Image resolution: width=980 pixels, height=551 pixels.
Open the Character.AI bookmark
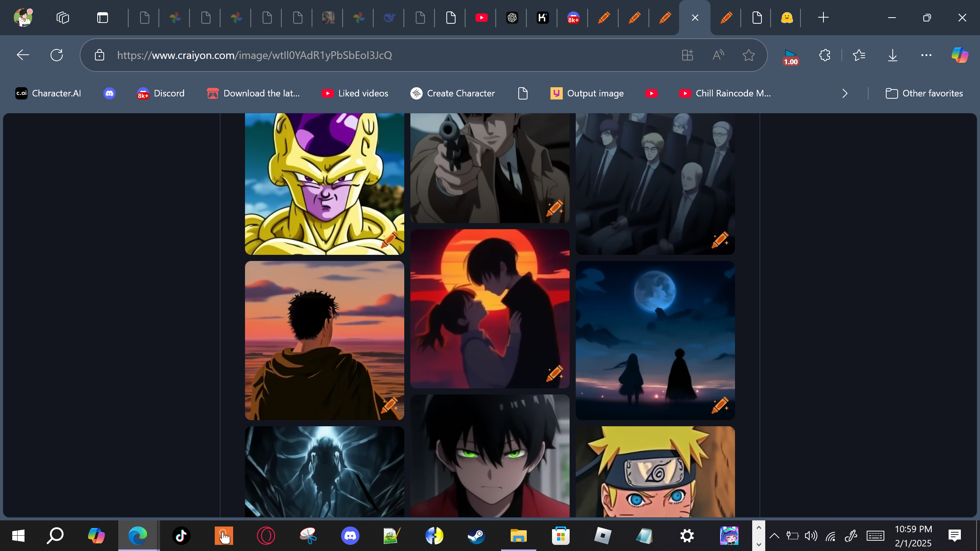(x=48, y=93)
